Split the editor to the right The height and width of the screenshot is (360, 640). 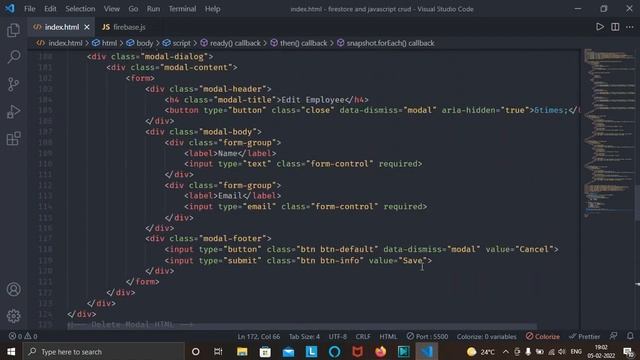click(x=615, y=27)
